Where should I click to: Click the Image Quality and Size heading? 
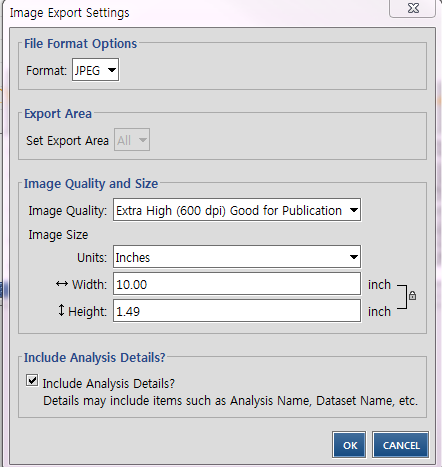pos(91,184)
